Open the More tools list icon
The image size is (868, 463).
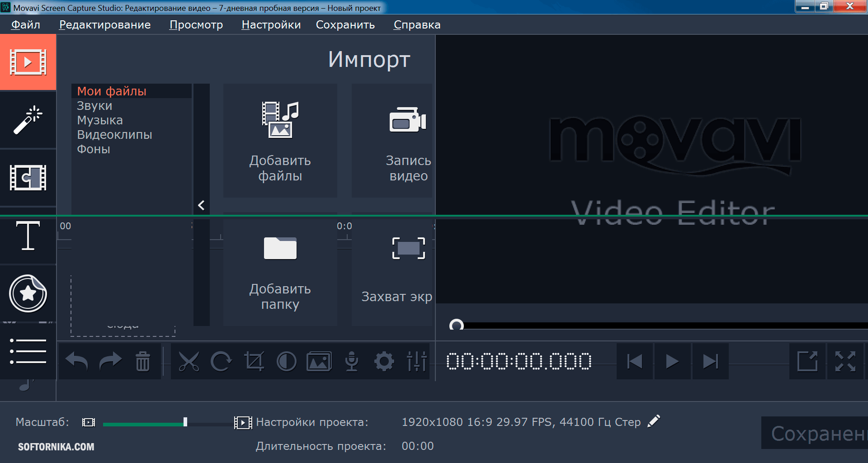28,351
